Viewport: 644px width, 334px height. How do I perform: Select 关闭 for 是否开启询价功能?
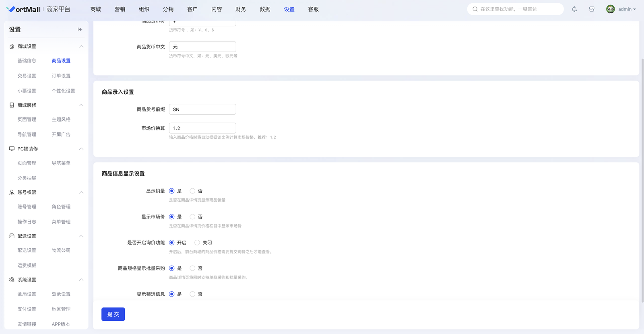point(197,243)
